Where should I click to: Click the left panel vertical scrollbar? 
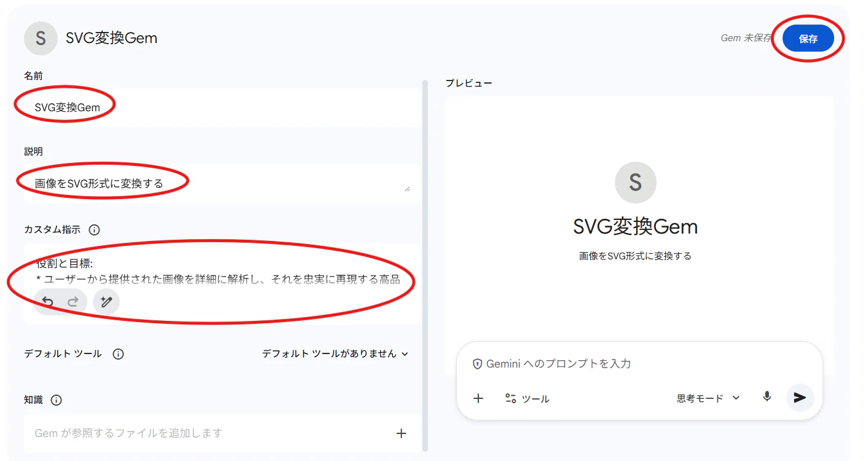pyautogui.click(x=424, y=266)
